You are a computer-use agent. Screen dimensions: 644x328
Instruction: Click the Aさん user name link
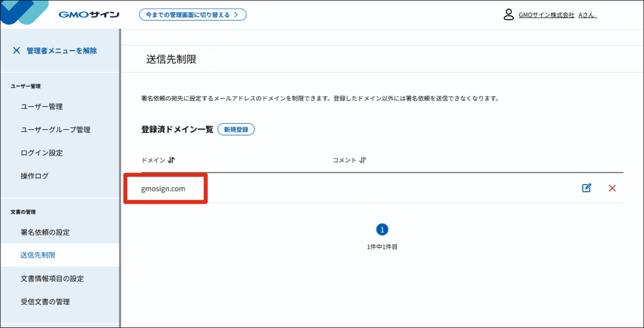[587, 15]
